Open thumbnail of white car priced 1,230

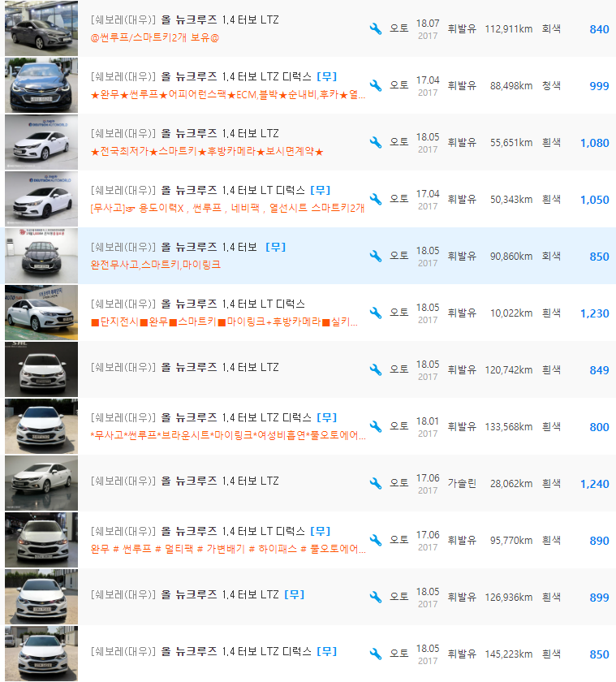click(41, 313)
